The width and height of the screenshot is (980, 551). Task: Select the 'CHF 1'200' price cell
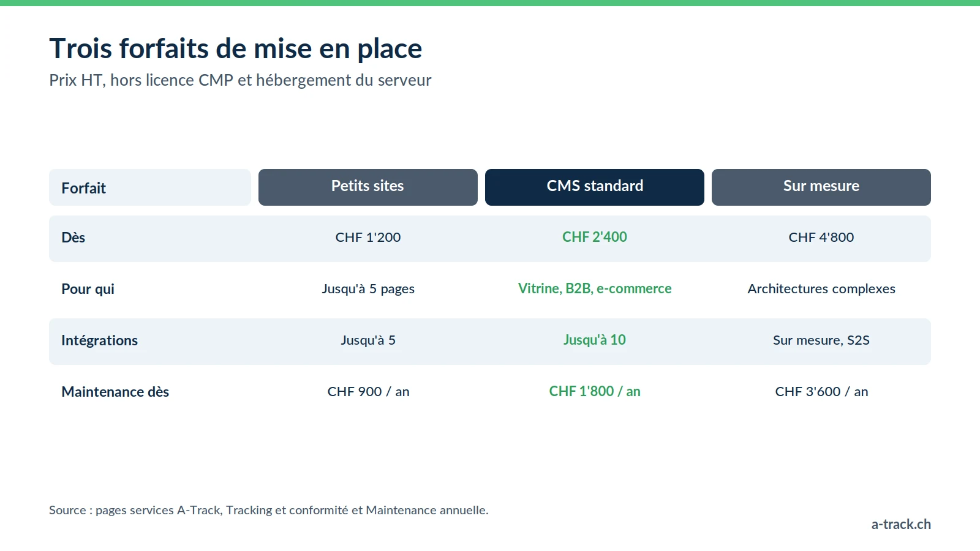coord(368,238)
